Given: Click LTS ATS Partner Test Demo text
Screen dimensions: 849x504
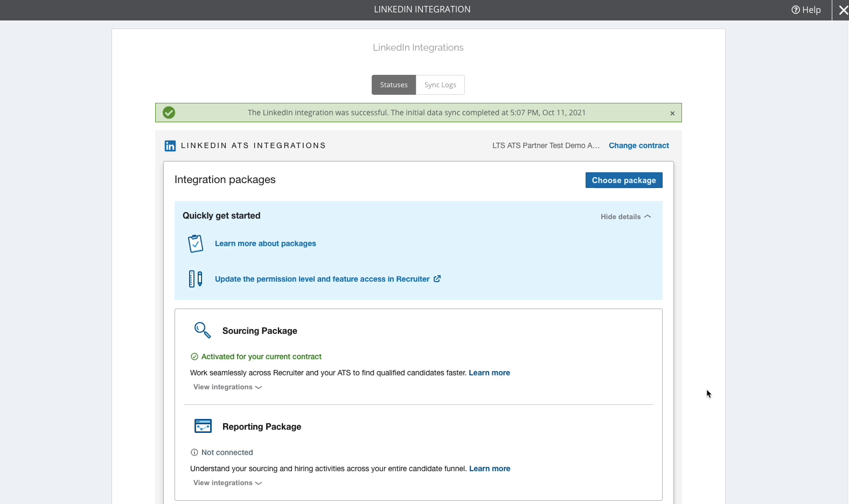Looking at the screenshot, I should pyautogui.click(x=546, y=145).
